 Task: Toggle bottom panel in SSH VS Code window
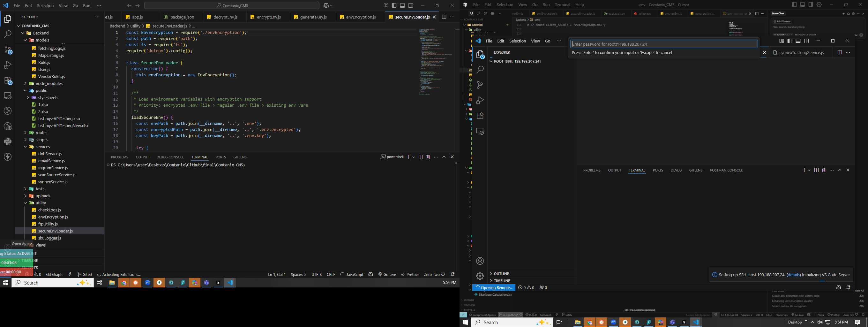point(798,41)
